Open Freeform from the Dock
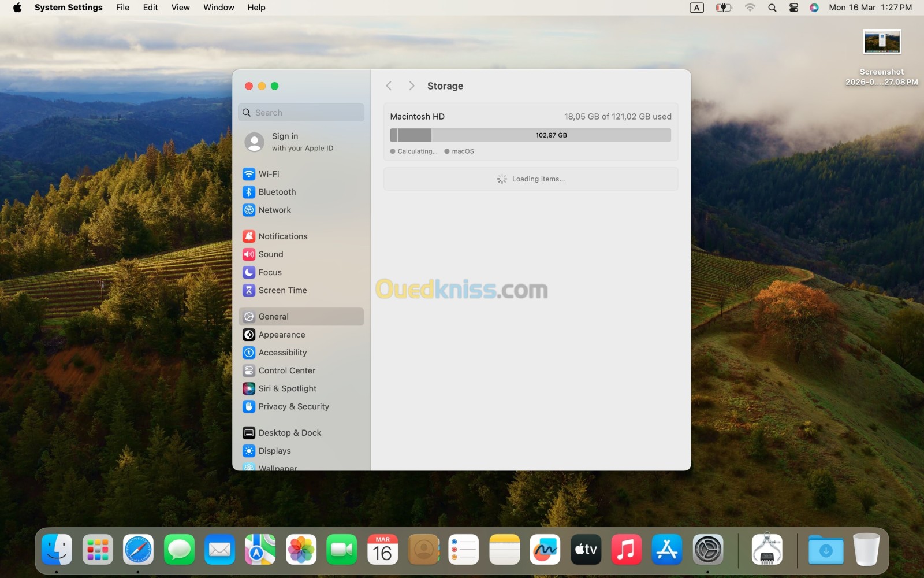 [545, 550]
